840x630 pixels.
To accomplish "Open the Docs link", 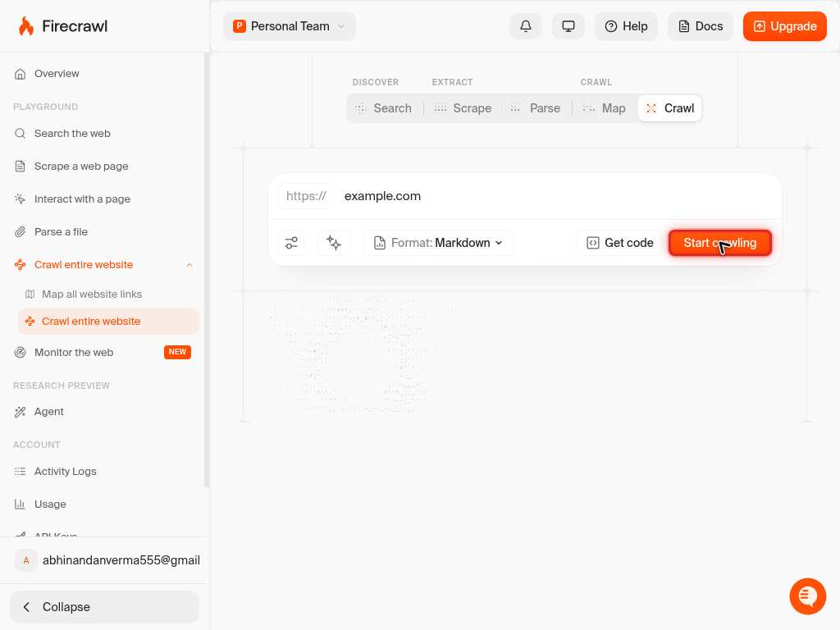I will point(701,26).
